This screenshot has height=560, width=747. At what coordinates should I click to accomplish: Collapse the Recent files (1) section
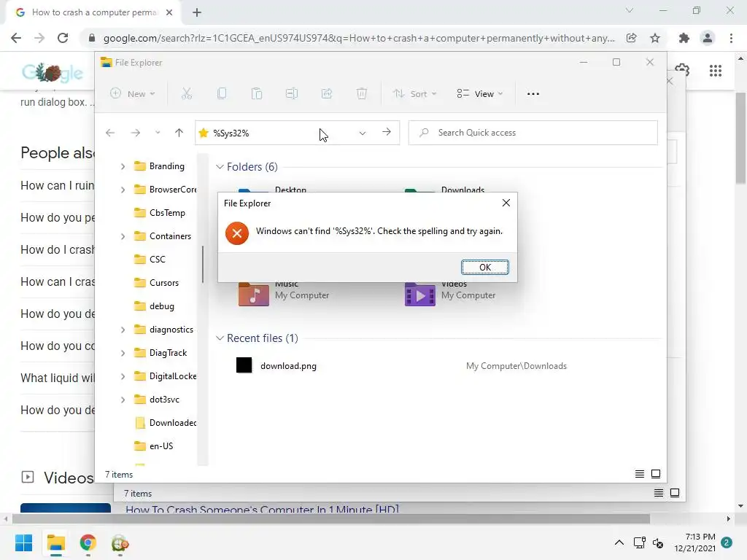[x=220, y=338]
